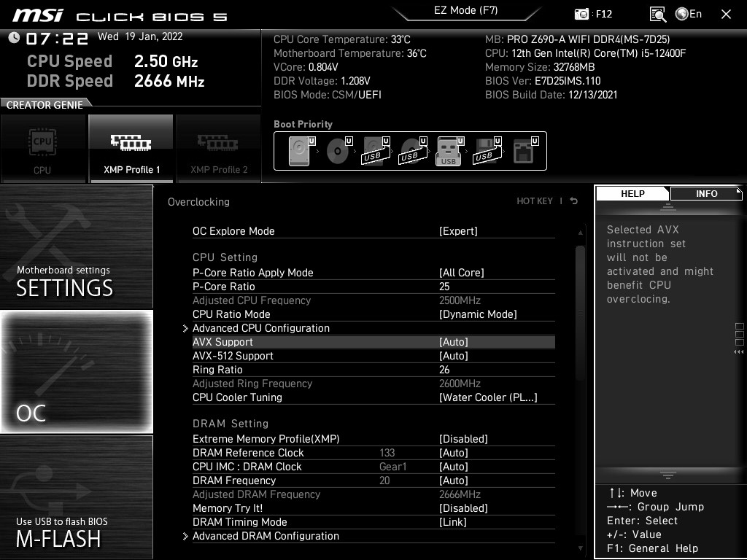Click the DDR Voltage 1.208V reading
Screen dimensions: 747x560
(x=322, y=81)
